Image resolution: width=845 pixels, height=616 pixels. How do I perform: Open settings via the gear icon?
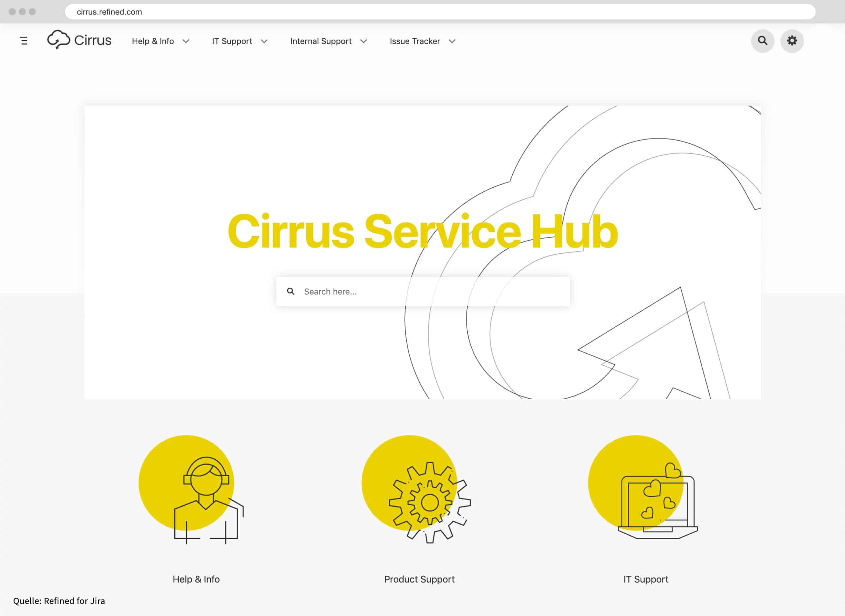pyautogui.click(x=792, y=41)
